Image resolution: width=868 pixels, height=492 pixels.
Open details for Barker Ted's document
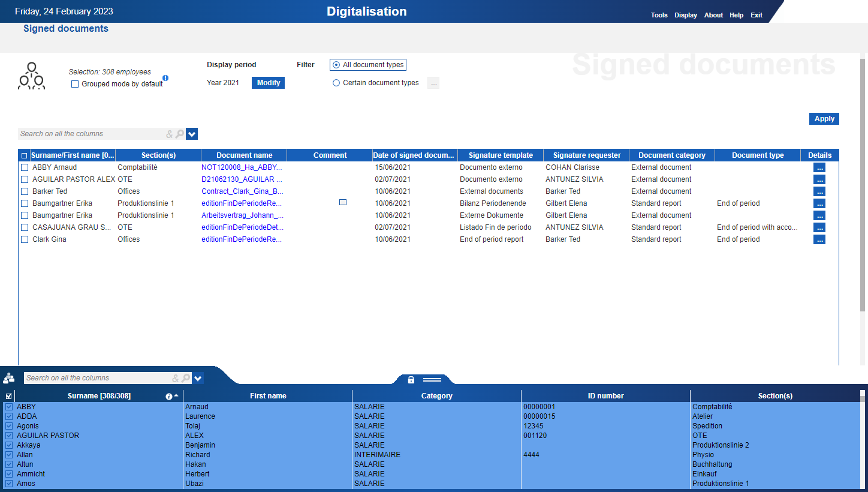[x=819, y=191]
